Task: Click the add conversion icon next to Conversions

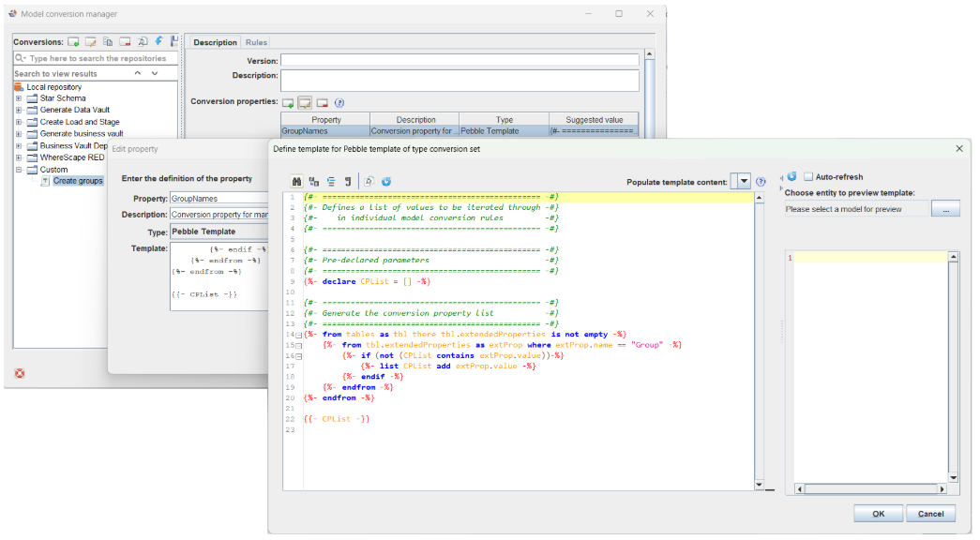Action: [73, 42]
